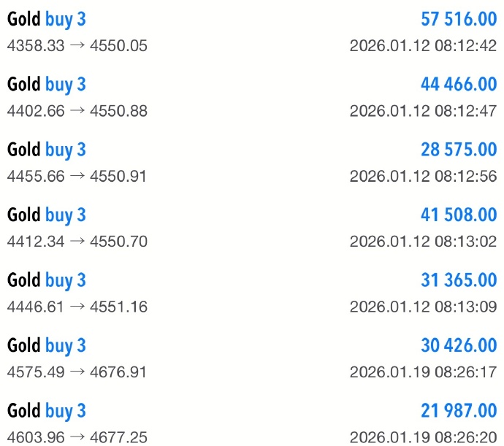Tap the timestamp 2026.01.19 08:26:17
504x446 pixels.
pyautogui.click(x=423, y=372)
